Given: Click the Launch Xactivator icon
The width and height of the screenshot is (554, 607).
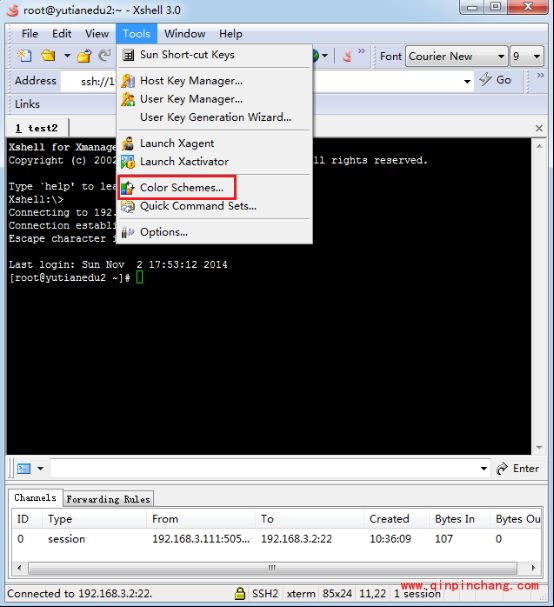Looking at the screenshot, I should coord(128,162).
